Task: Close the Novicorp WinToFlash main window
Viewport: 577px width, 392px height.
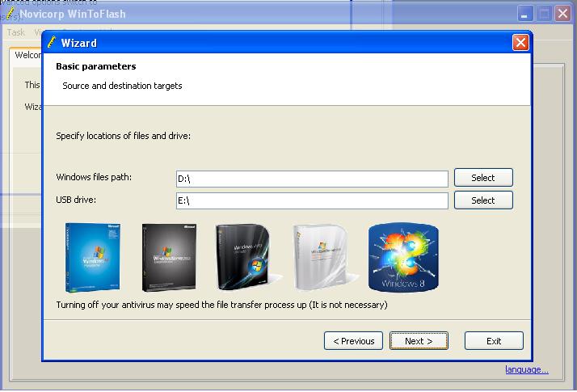Action: (x=562, y=14)
